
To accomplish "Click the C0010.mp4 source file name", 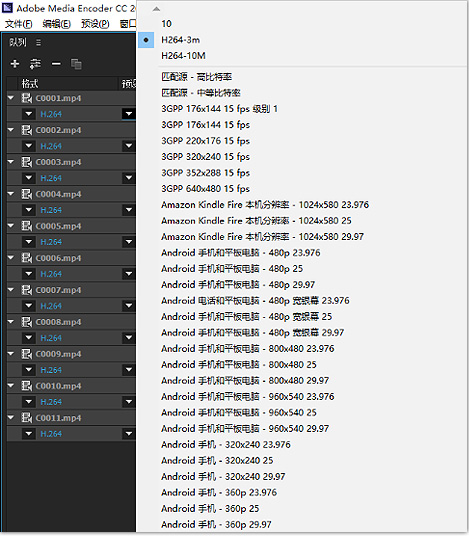I will 59,386.
